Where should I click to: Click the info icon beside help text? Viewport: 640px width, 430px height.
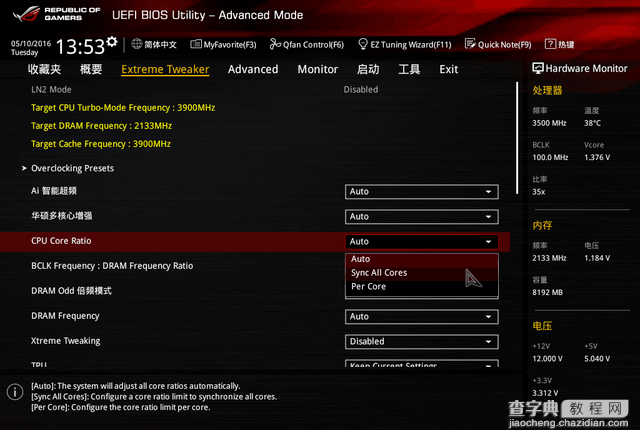[x=15, y=392]
